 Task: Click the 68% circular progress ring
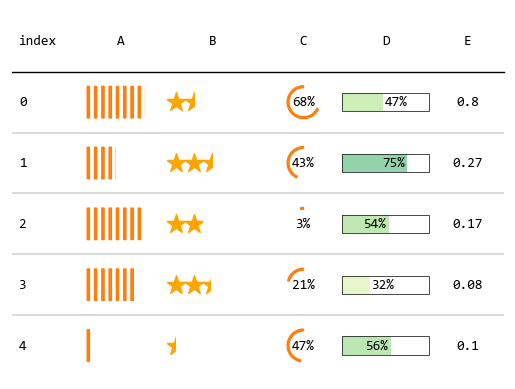point(303,102)
